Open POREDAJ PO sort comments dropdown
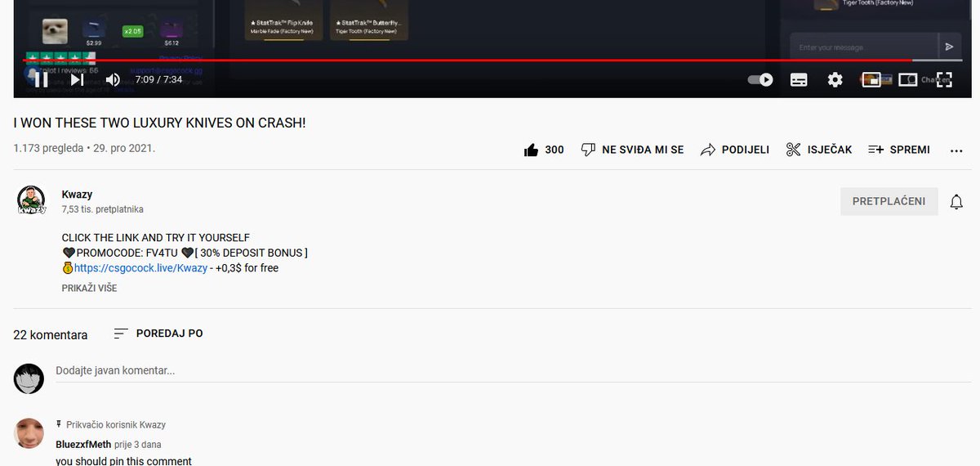This screenshot has height=466, width=980. point(158,334)
